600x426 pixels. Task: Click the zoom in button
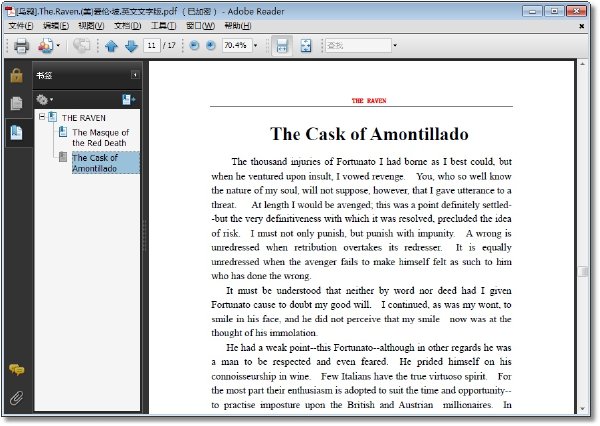pos(210,46)
